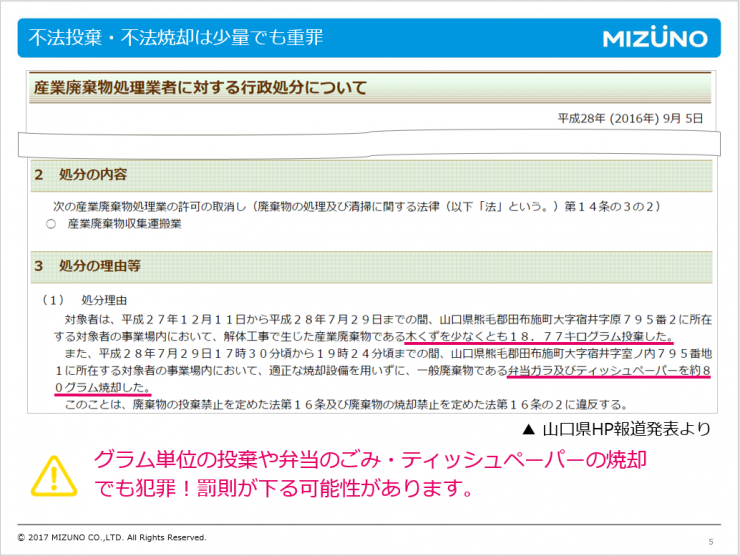The width and height of the screenshot is (740, 556).
Task: Select the 産業廃棄物収集運搬業 bullet circle
Action: [x=51, y=224]
